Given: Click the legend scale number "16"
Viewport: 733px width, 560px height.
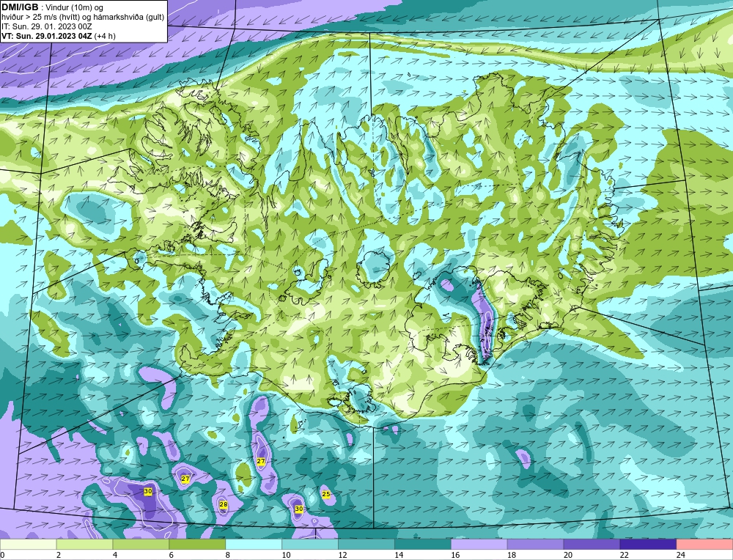Looking at the screenshot, I should (455, 555).
